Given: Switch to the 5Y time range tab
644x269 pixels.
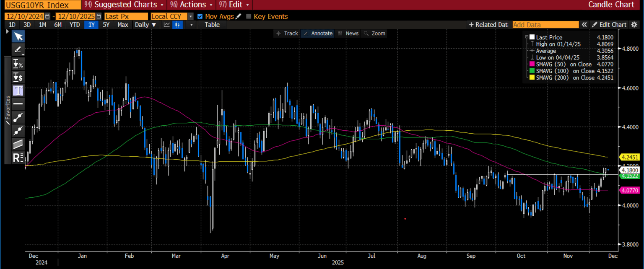Looking at the screenshot, I should [106, 25].
